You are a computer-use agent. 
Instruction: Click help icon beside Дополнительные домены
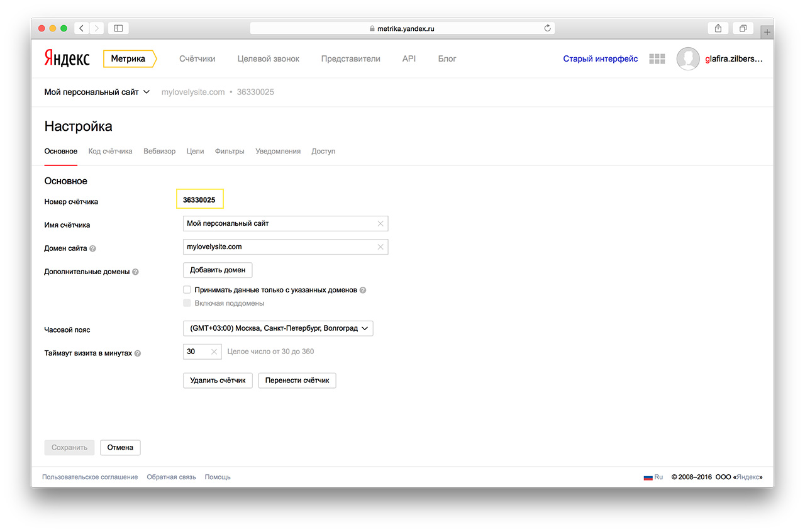(136, 272)
